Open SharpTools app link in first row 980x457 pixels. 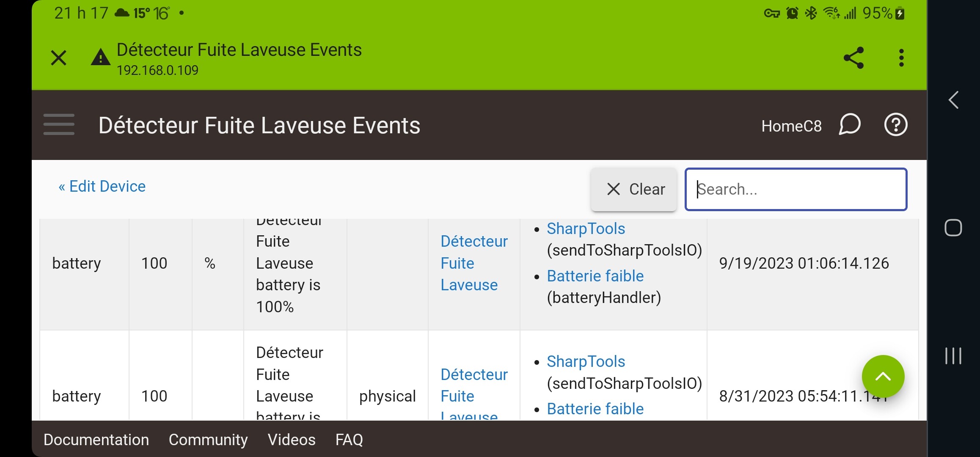(x=586, y=228)
